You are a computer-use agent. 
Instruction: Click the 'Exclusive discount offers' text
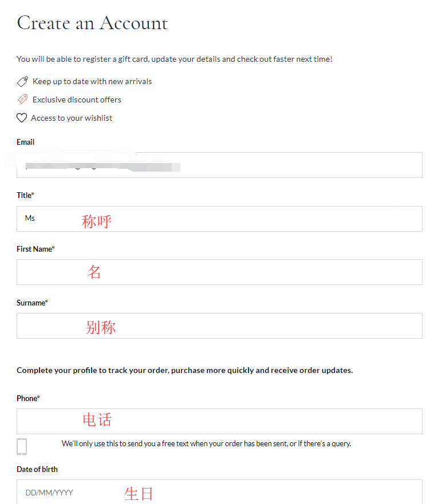click(77, 100)
